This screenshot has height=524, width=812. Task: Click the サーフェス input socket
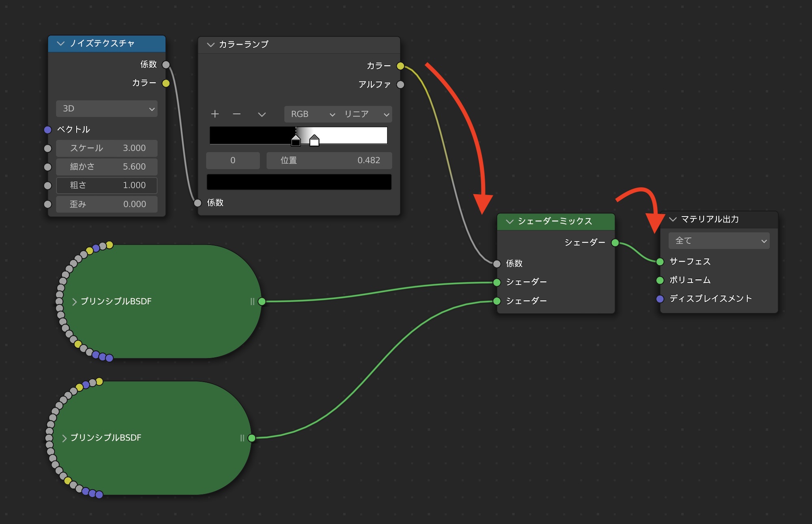pos(660,261)
